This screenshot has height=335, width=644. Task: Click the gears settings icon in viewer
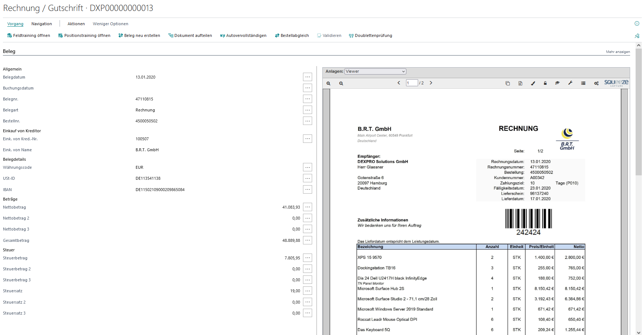(596, 83)
